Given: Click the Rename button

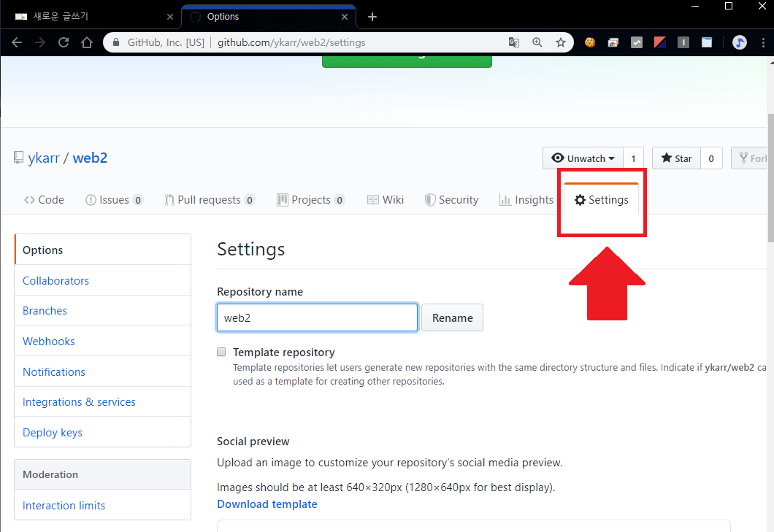Looking at the screenshot, I should (452, 317).
